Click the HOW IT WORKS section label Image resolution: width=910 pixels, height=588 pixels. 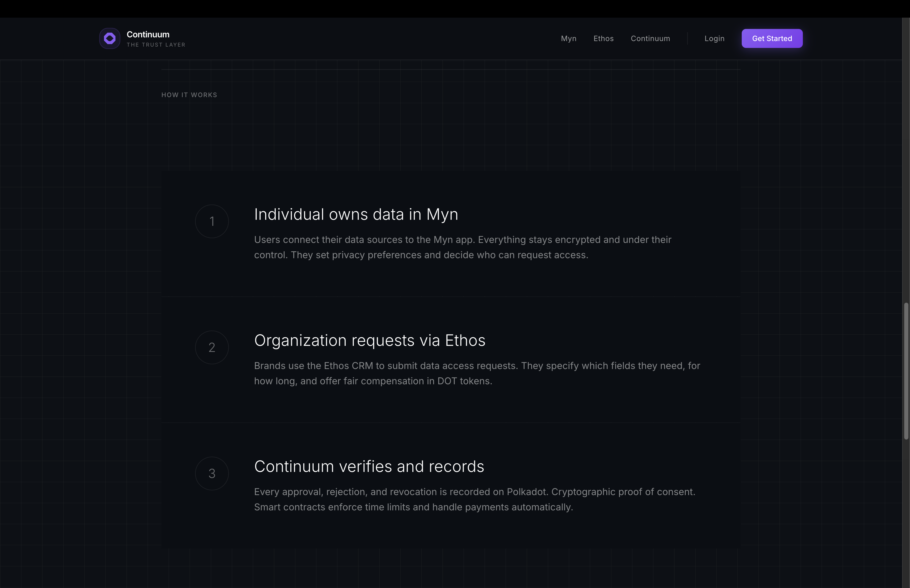189,95
